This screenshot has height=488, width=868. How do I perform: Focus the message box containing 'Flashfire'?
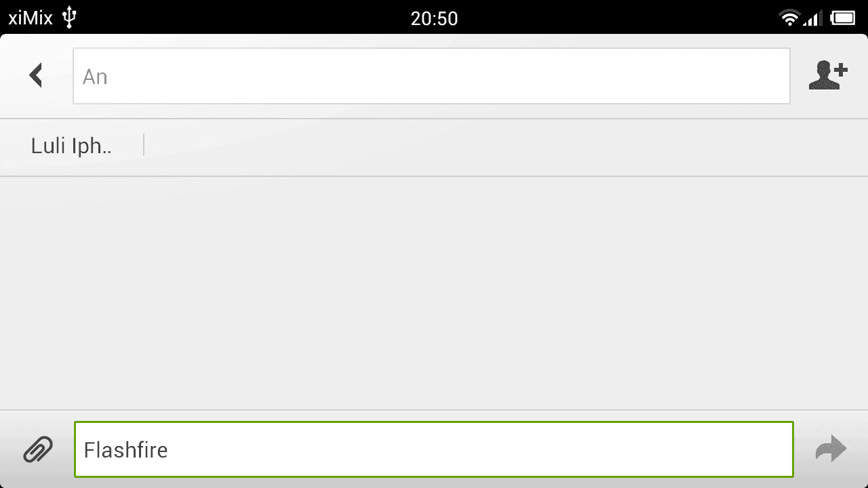pyautogui.click(x=434, y=449)
